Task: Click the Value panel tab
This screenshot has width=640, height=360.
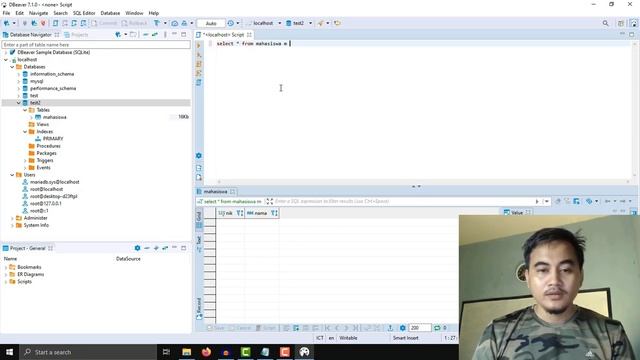Action: (x=517, y=212)
